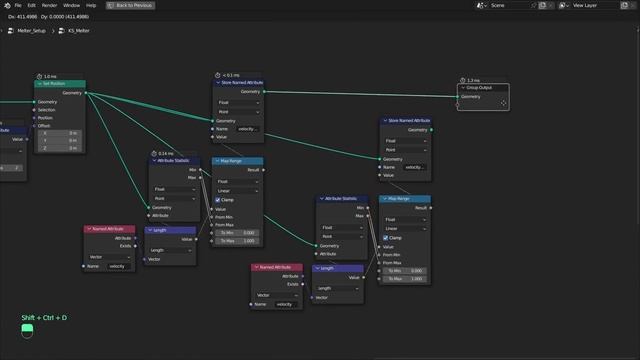The image size is (640, 360).
Task: Click the timing clock above Group Output
Action: coord(462,80)
